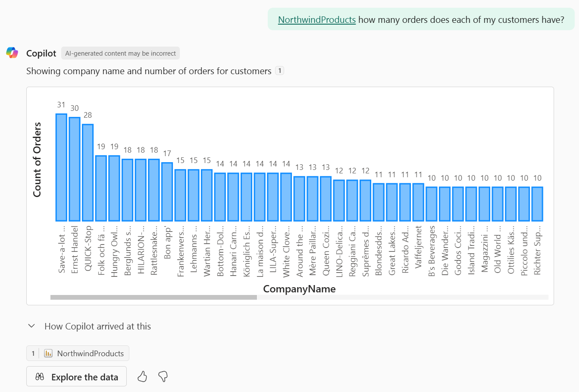The width and height of the screenshot is (579, 392).
Task: Click the thumbs down feedback icon
Action: point(163,377)
